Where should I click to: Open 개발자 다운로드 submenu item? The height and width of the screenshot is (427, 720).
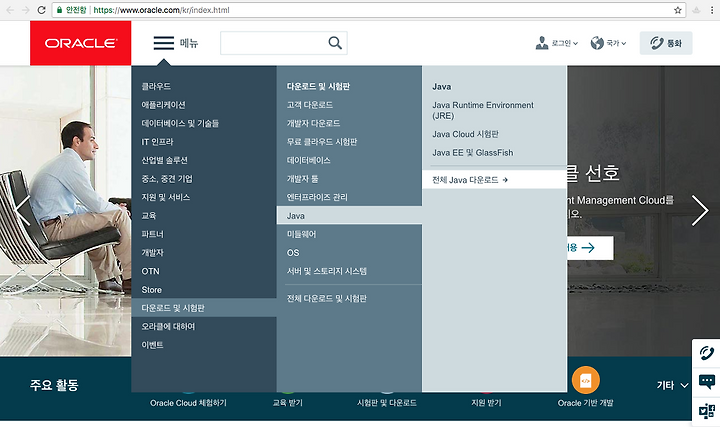point(314,124)
